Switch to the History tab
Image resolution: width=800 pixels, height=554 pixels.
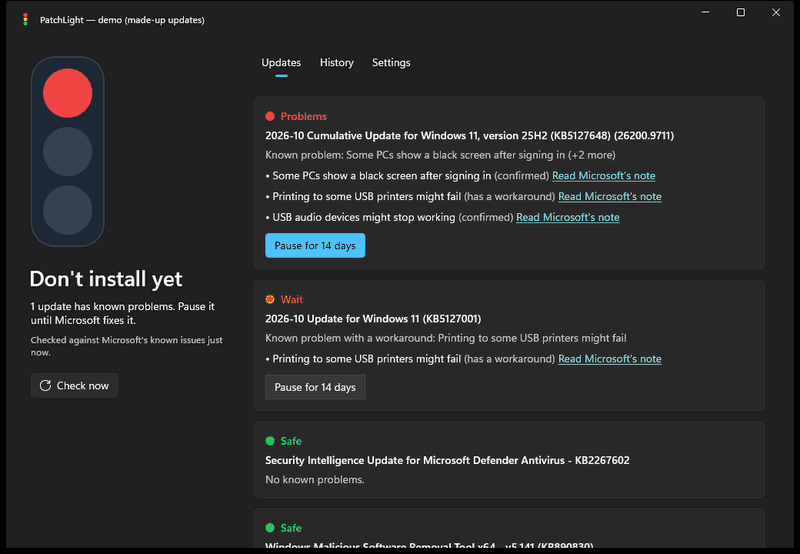pos(337,63)
